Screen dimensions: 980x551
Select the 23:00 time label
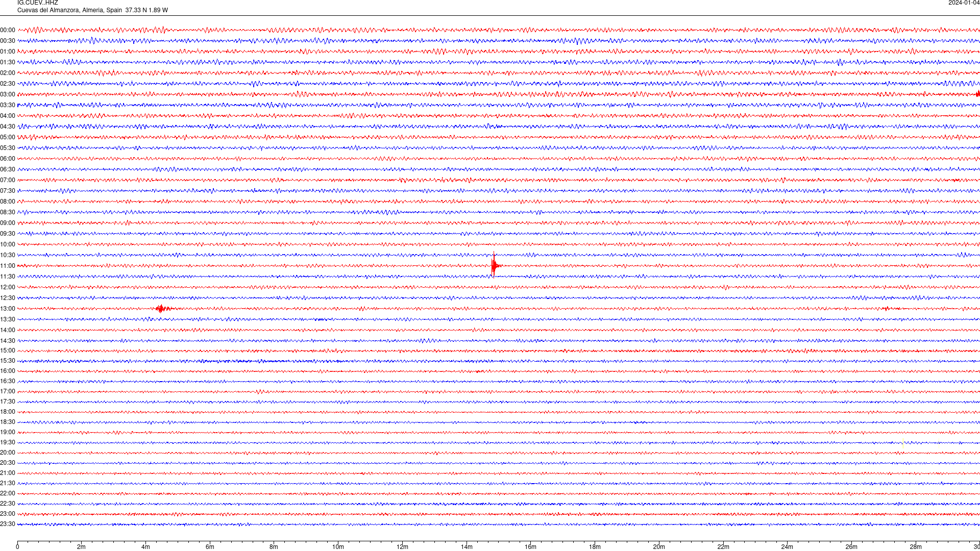click(8, 514)
